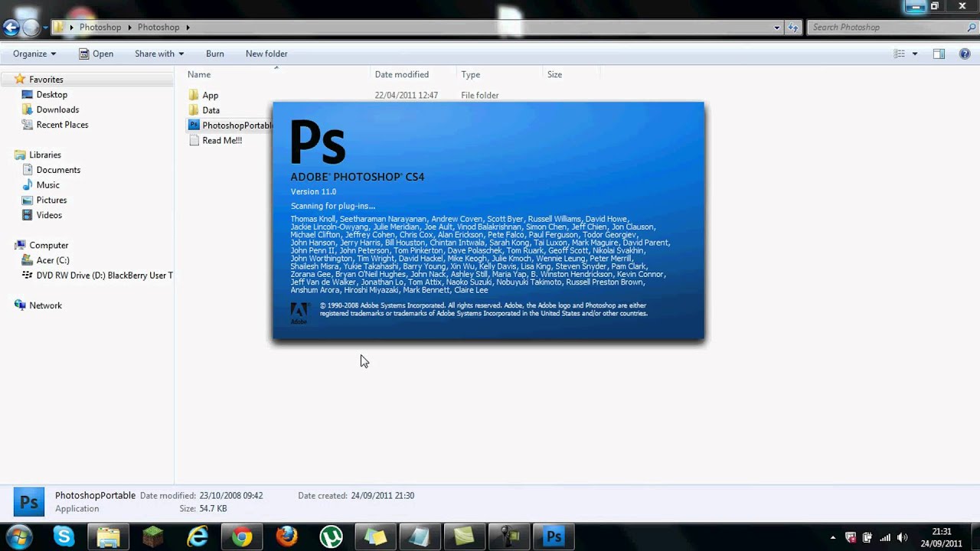Go to Desktop in the navigation pane
The width and height of the screenshot is (980, 551).
(x=52, y=95)
